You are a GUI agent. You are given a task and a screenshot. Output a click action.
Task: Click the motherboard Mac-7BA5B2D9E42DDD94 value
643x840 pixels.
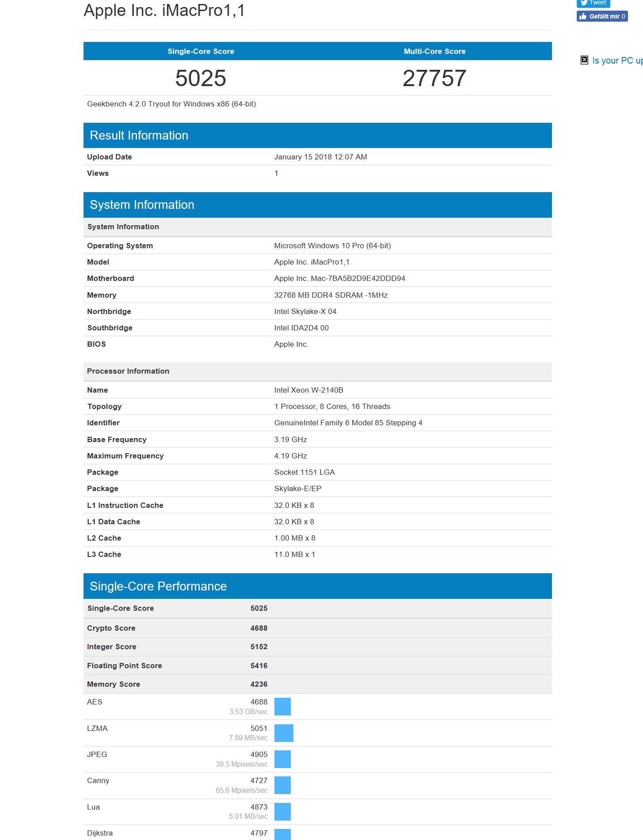tap(339, 278)
